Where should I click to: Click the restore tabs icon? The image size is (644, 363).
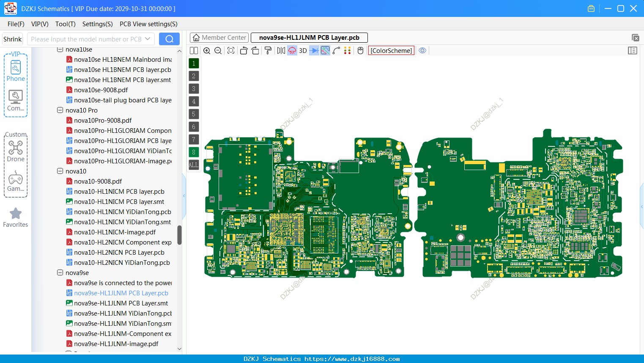pyautogui.click(x=635, y=38)
